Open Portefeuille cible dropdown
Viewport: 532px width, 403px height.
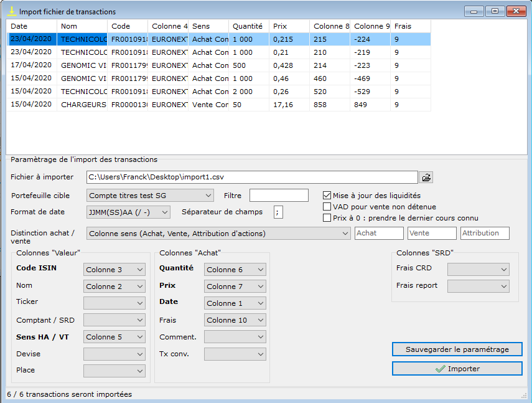(x=150, y=196)
